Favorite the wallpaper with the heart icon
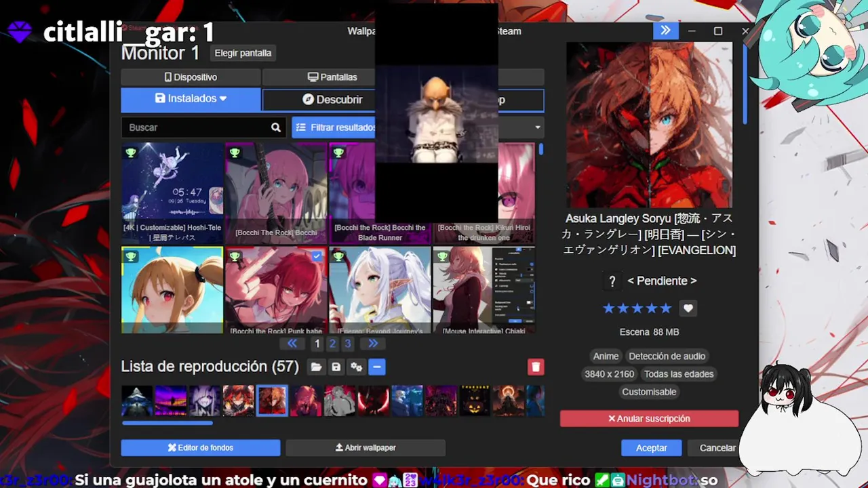Screen dimensions: 868x488 pos(688,308)
